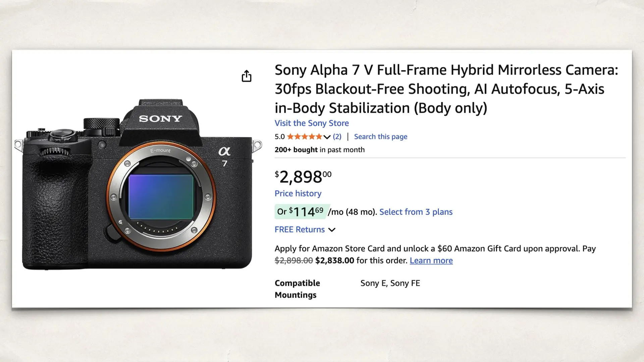View the Price history

[298, 193]
